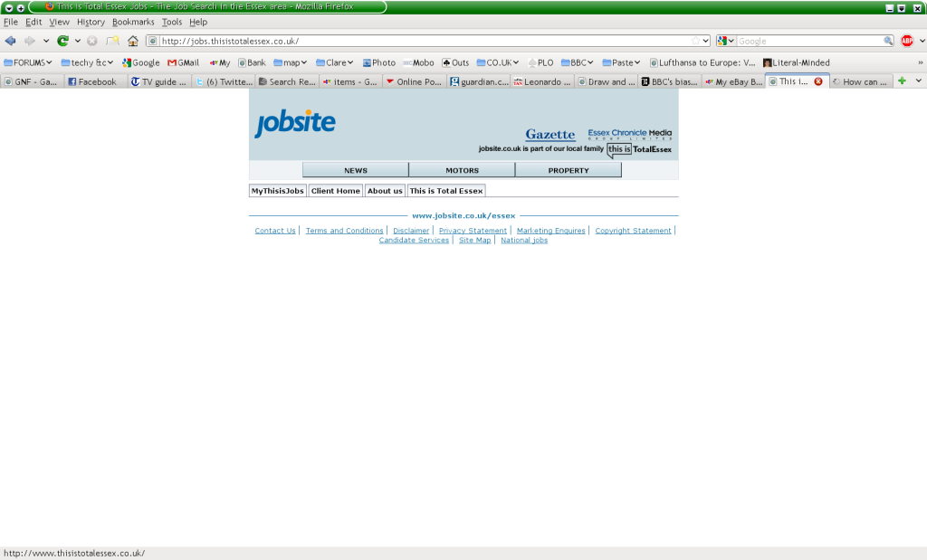The image size is (927, 560).
Task: Reload the page with the green refresh icon
Action: click(x=62, y=41)
